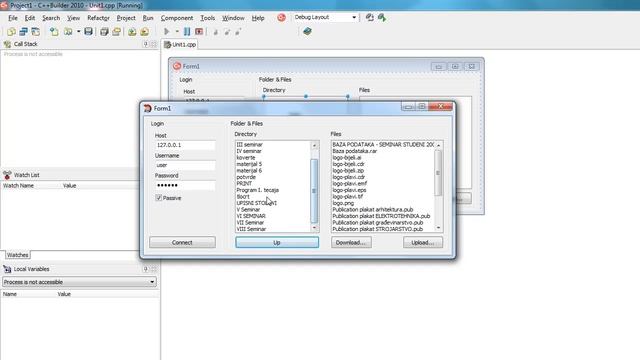Screen dimensions: 640x360
Task: Open the Search menu
Action: (51, 18)
